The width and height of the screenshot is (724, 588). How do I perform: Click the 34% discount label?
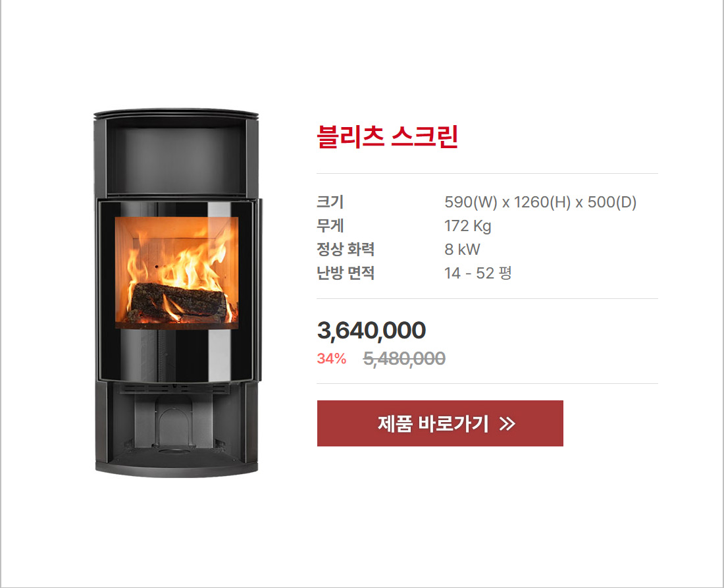point(332,358)
